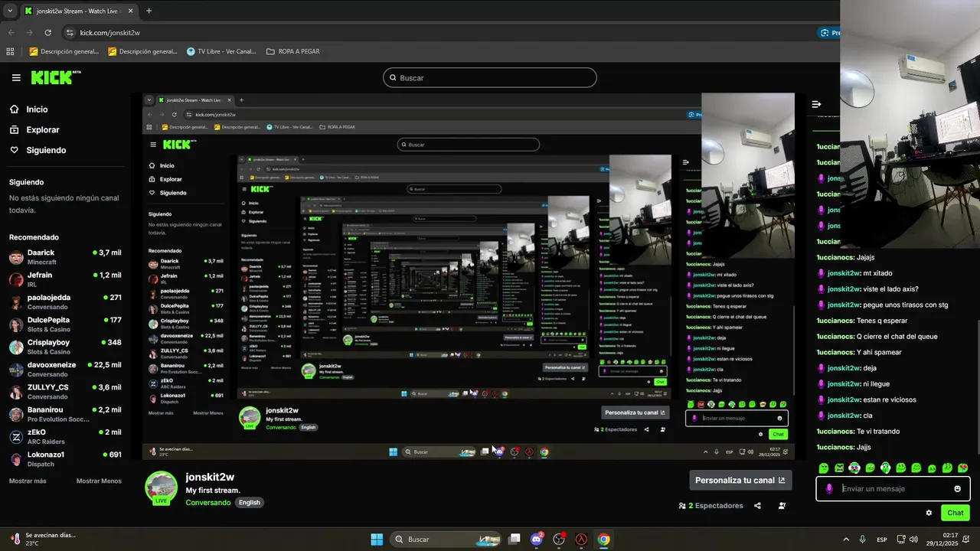This screenshot has width=980, height=551.
Task: Open the Chrome tab search dropdown
Action: 10,11
